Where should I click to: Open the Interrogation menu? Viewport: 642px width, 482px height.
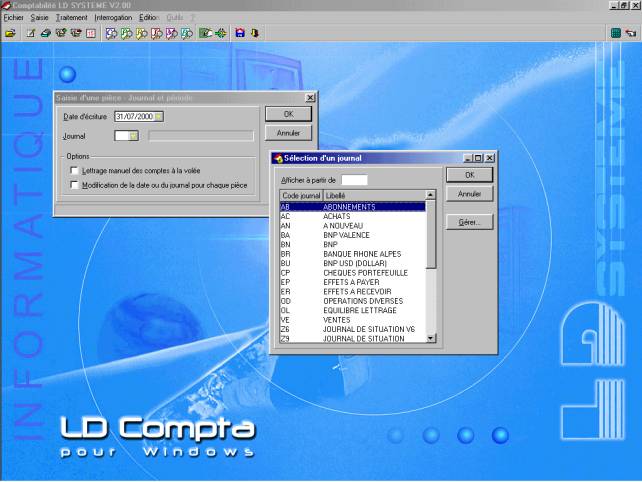pos(112,18)
